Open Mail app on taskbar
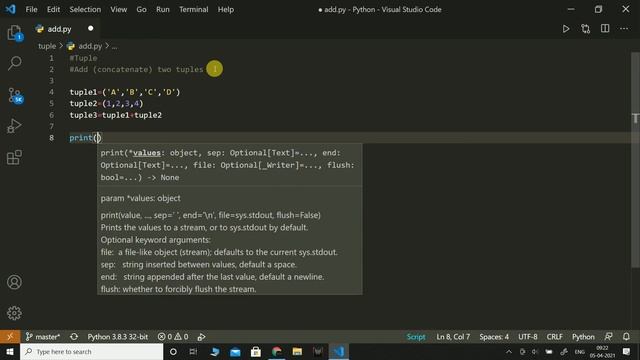Viewport: 640px width, 360px height. click(235, 351)
